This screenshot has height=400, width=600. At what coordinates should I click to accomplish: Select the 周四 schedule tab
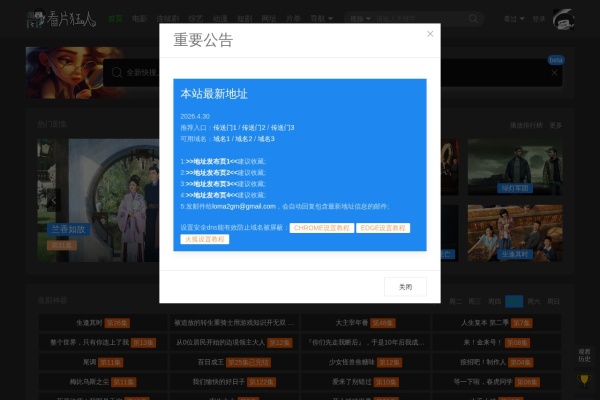[494, 302]
